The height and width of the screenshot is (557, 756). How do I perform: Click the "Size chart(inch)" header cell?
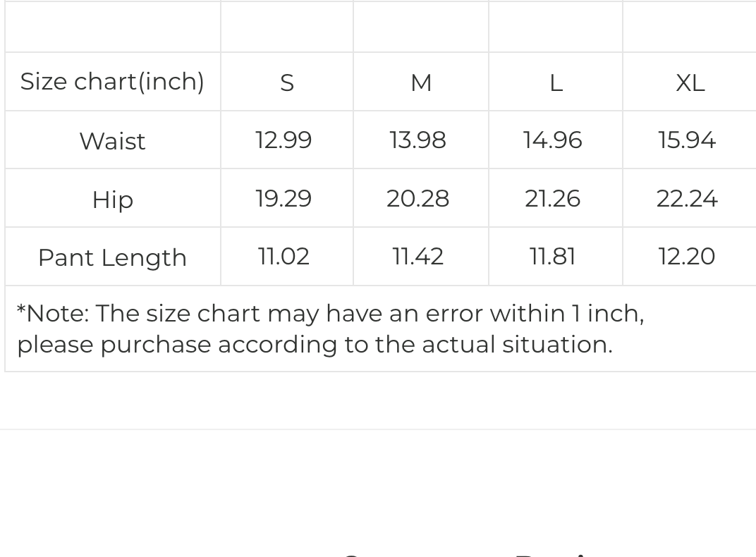[x=112, y=82]
